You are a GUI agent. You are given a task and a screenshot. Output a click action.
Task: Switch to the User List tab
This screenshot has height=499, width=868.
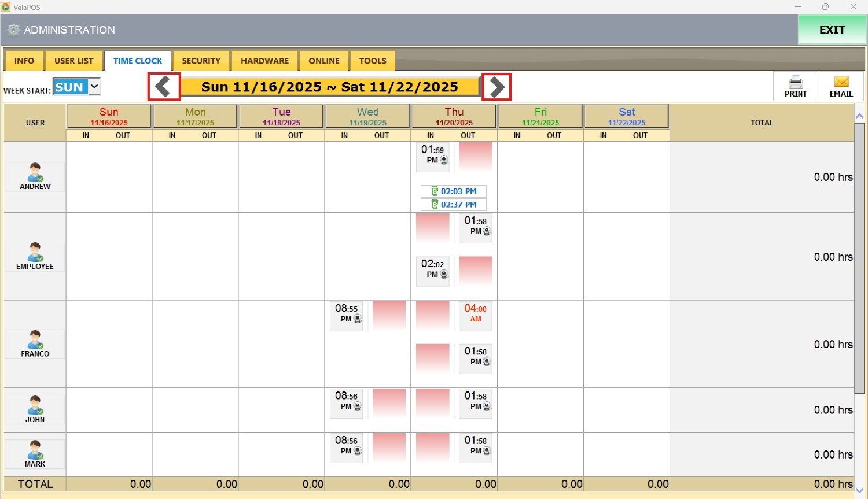[73, 61]
